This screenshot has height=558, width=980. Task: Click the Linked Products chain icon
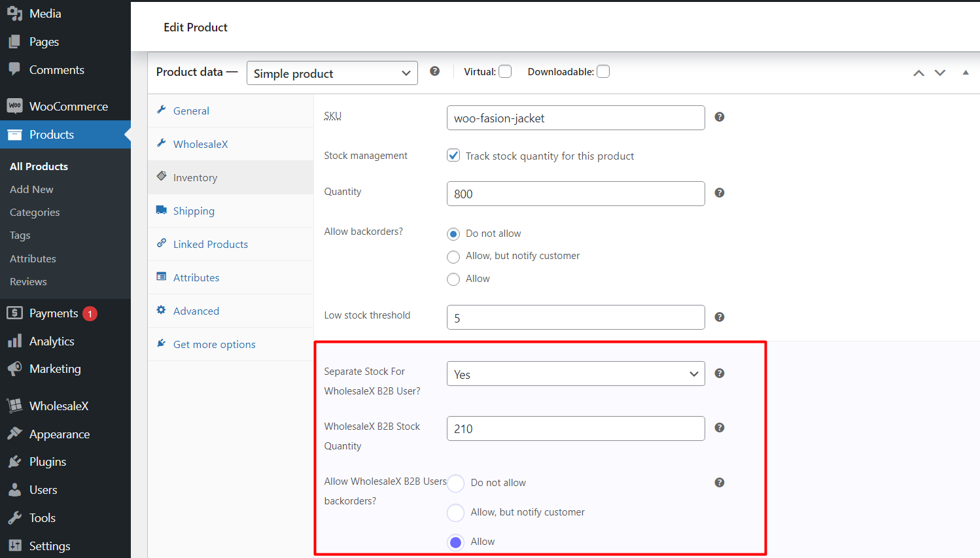(x=161, y=243)
